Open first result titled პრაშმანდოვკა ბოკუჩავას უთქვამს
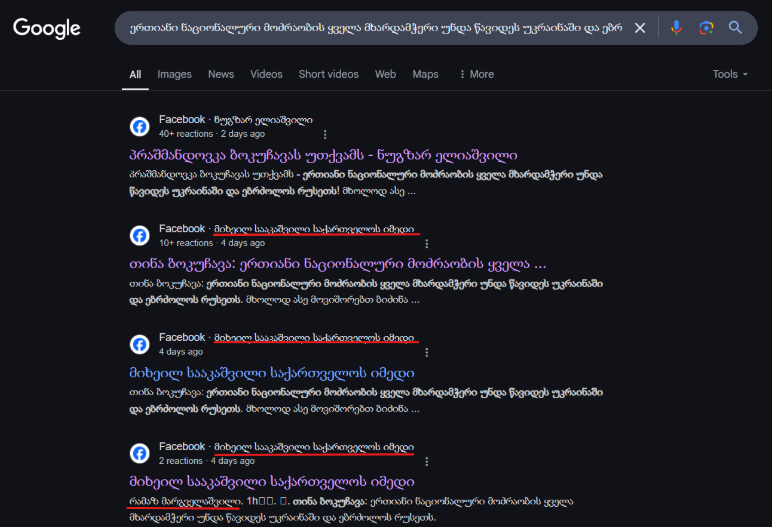The height and width of the screenshot is (527, 772). (323, 156)
